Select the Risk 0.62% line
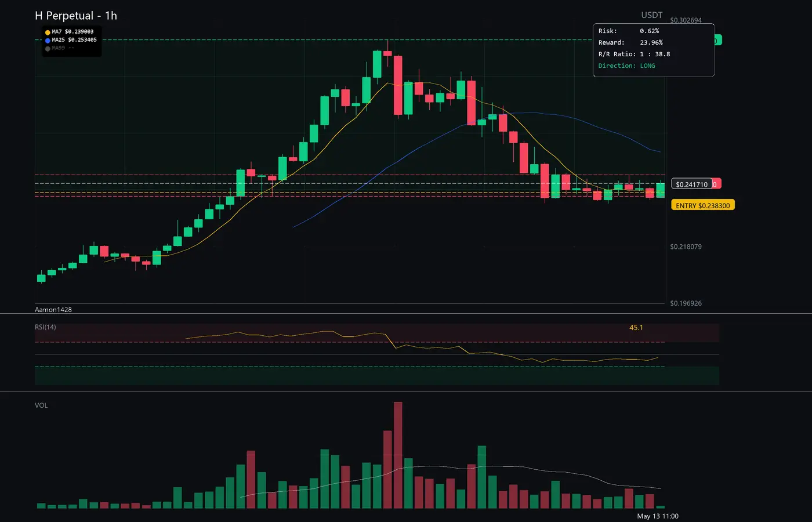 (629, 31)
